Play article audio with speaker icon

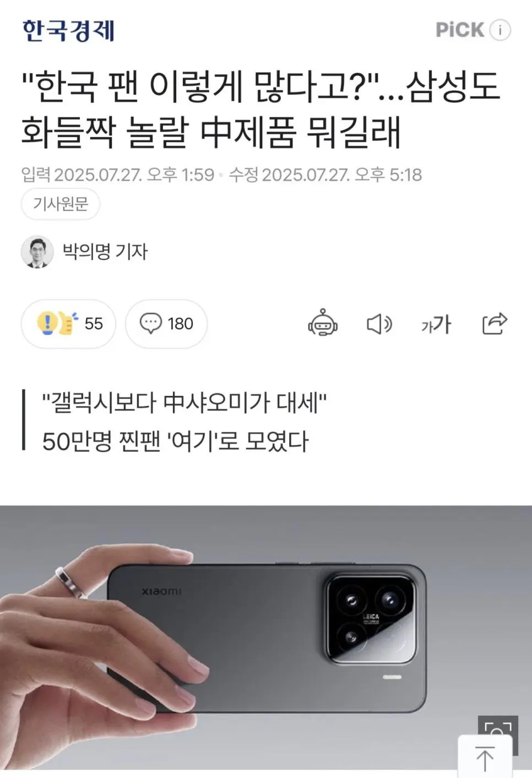379,324
